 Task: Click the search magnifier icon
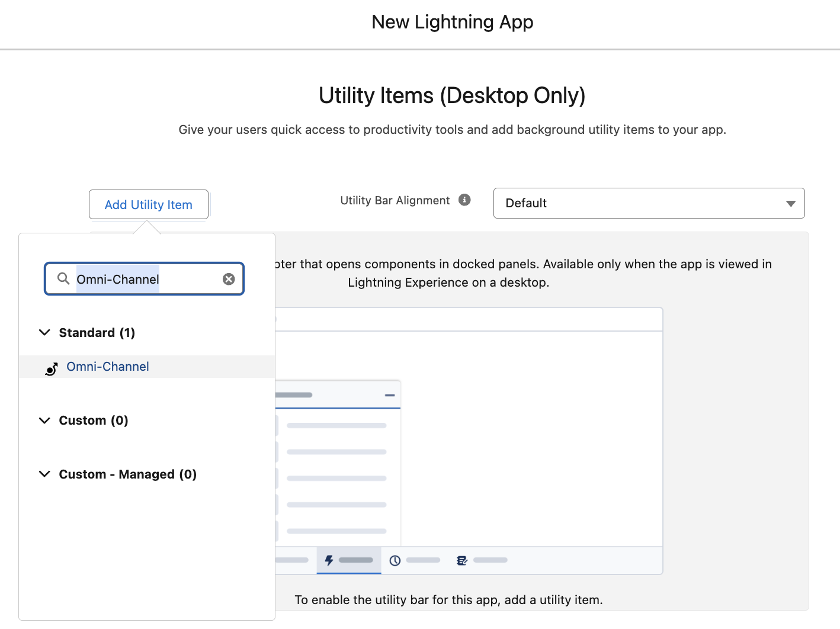tap(63, 278)
